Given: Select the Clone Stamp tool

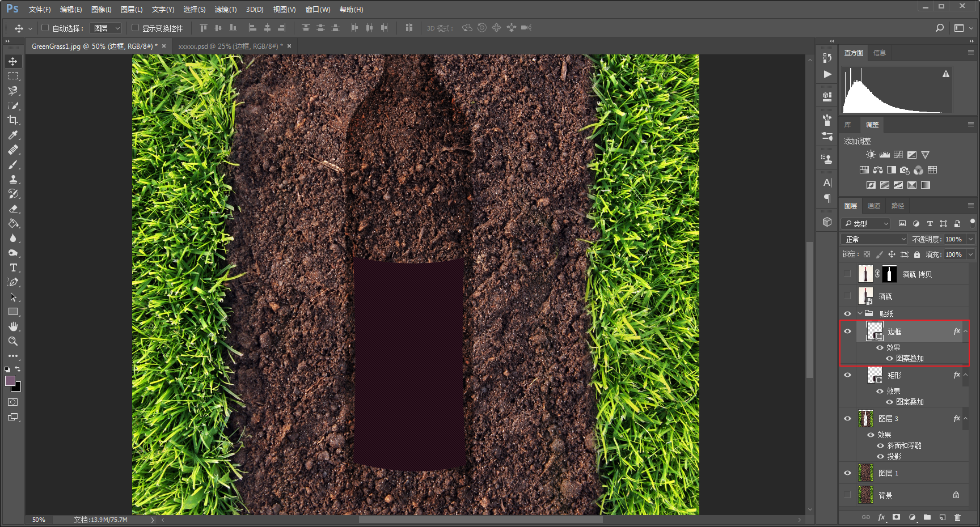Looking at the screenshot, I should click(x=13, y=179).
